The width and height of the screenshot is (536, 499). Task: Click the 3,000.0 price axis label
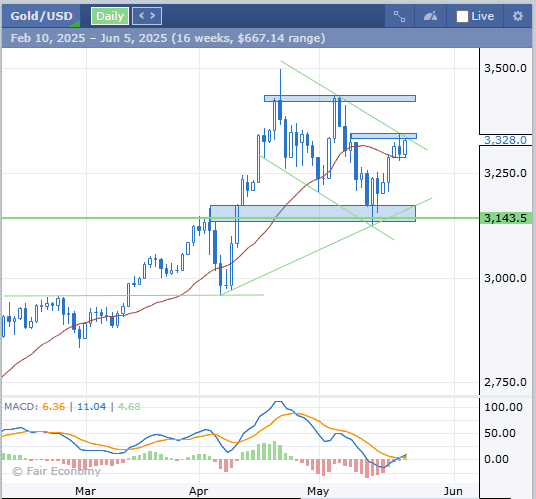click(505, 278)
